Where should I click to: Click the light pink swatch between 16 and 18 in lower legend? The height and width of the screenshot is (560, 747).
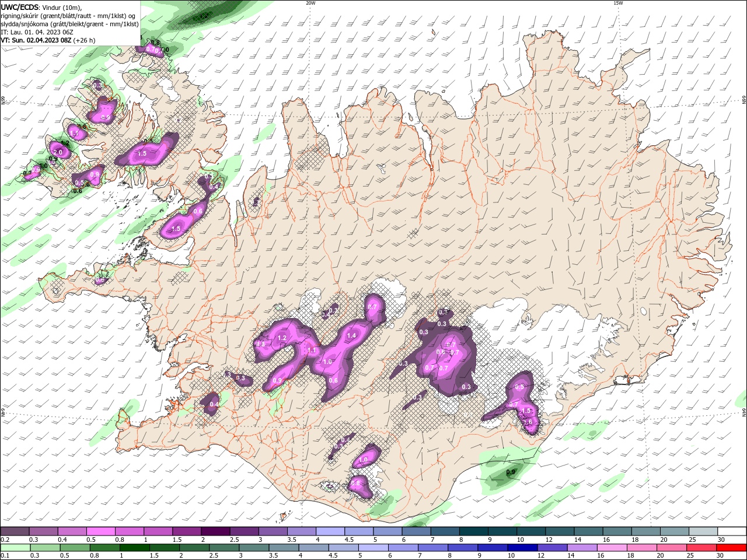[613, 548]
